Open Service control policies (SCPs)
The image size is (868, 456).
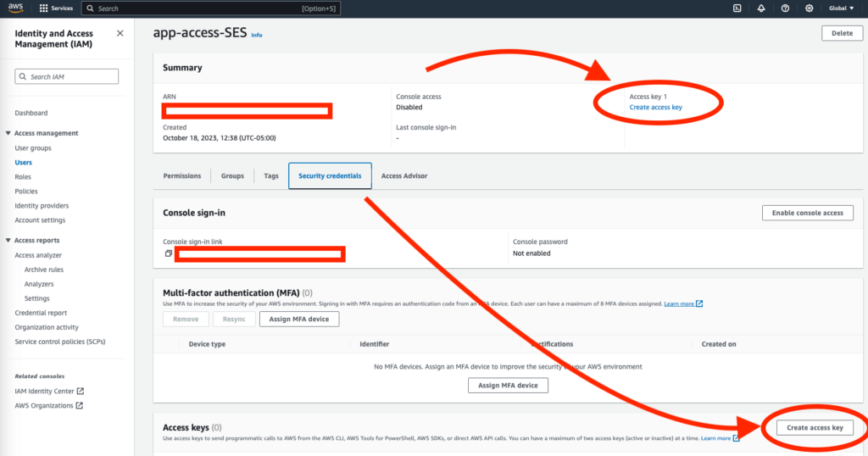click(60, 342)
